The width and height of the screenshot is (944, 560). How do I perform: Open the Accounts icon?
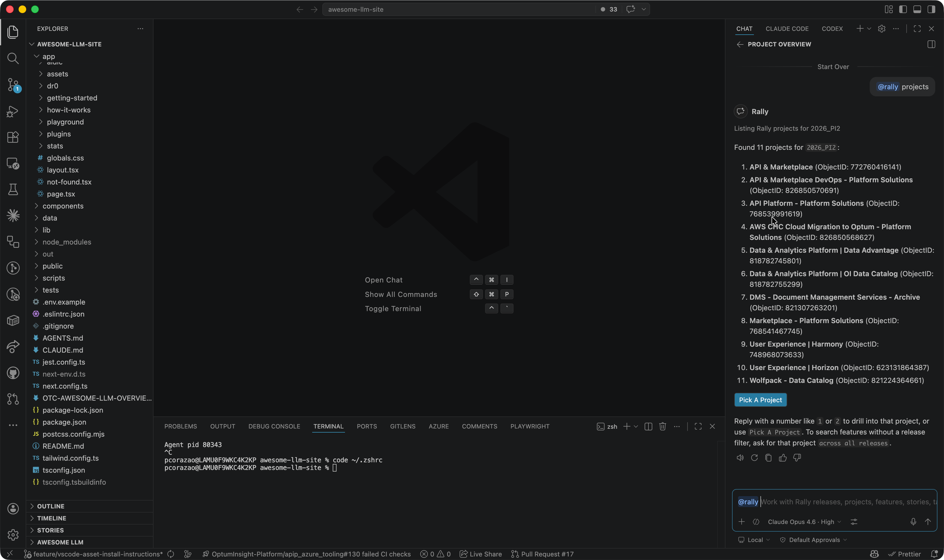(x=13, y=508)
